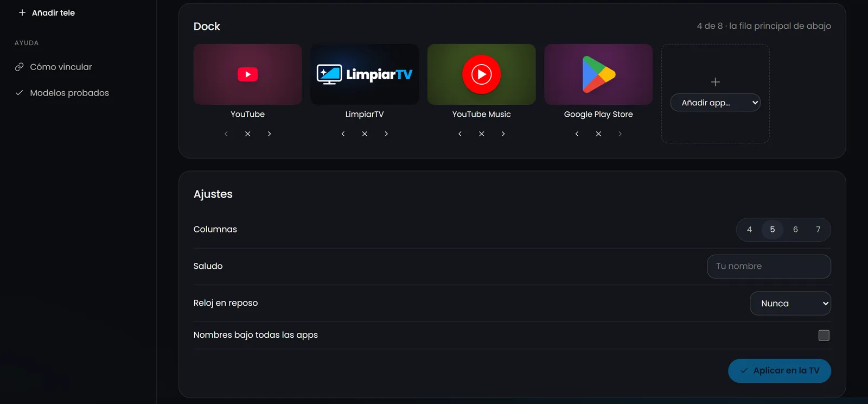Click 'Añadir tele' in the sidebar
The height and width of the screenshot is (404, 868).
coord(47,12)
